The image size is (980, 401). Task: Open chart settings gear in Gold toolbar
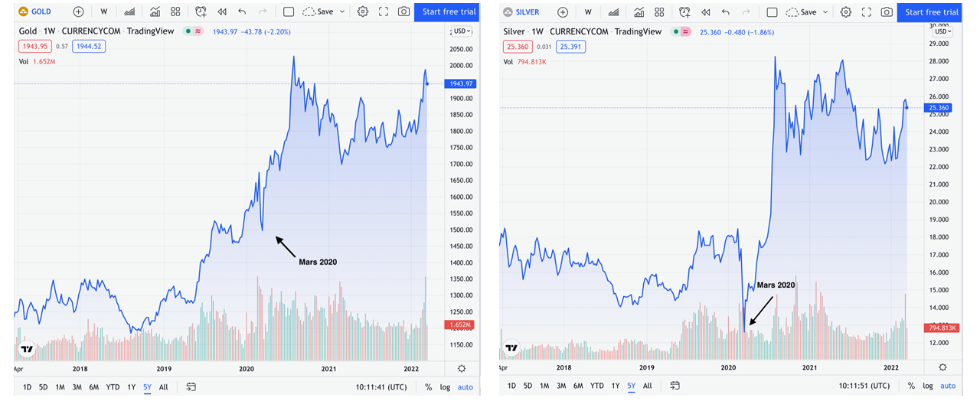[362, 12]
